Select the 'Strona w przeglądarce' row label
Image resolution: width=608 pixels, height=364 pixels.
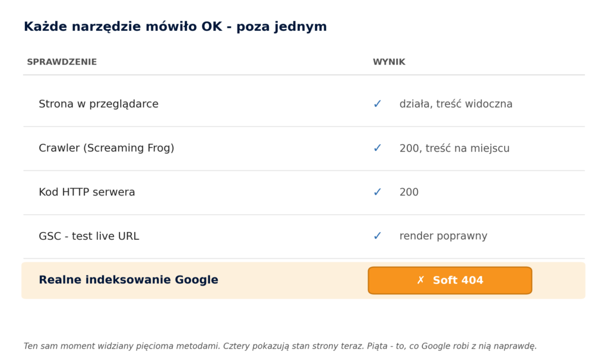[99, 104]
